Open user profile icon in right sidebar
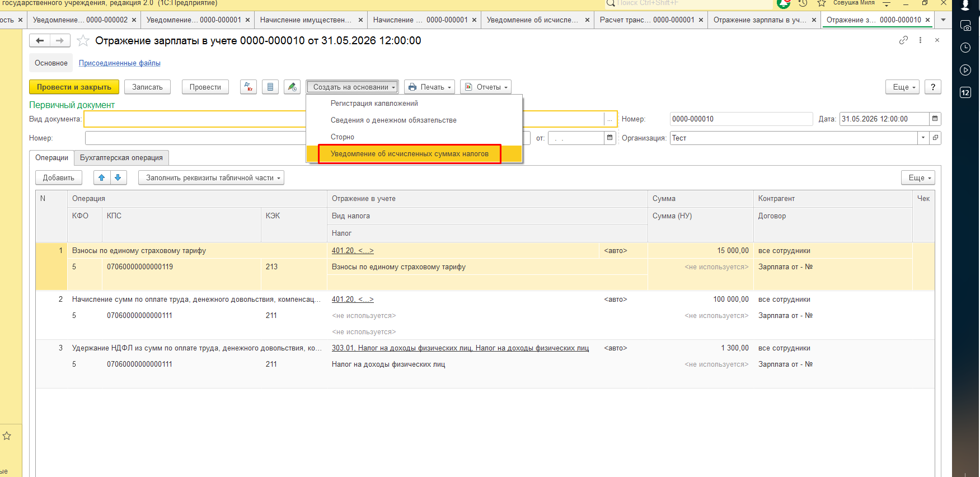This screenshot has height=477, width=980. (x=965, y=5)
